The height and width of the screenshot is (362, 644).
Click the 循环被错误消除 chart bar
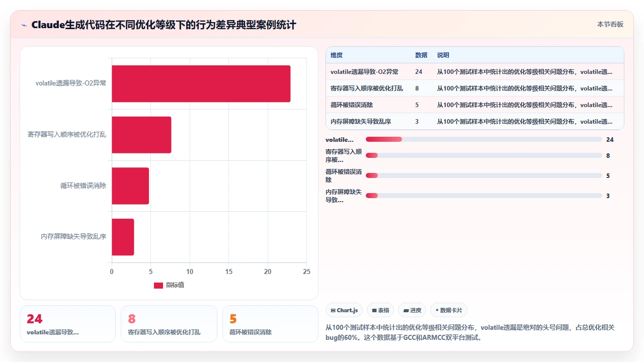[130, 186]
